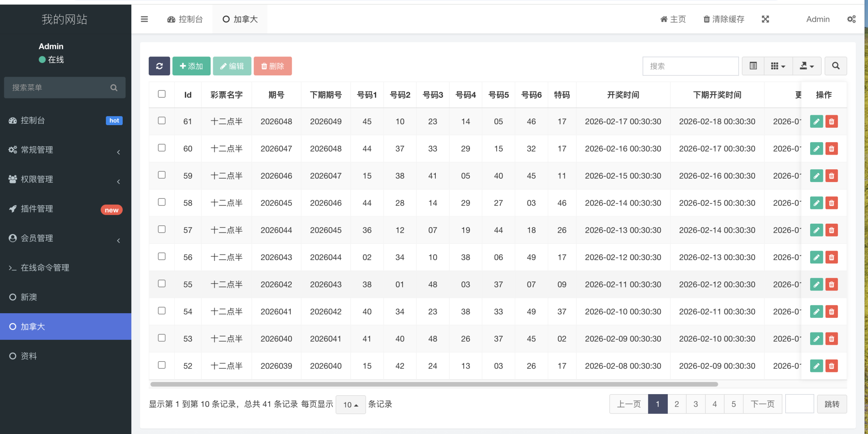The width and height of the screenshot is (868, 434).
Task: Toggle fullscreen with the expand icon
Action: [765, 19]
